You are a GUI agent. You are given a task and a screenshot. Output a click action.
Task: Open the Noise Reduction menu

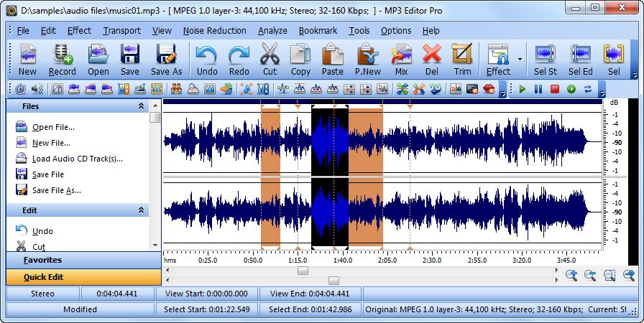pyautogui.click(x=214, y=31)
